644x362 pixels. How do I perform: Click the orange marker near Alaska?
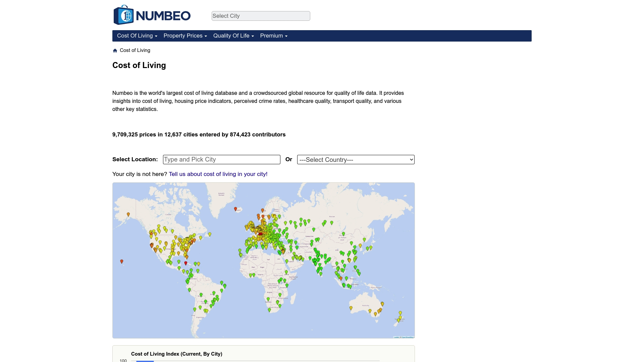(x=128, y=215)
